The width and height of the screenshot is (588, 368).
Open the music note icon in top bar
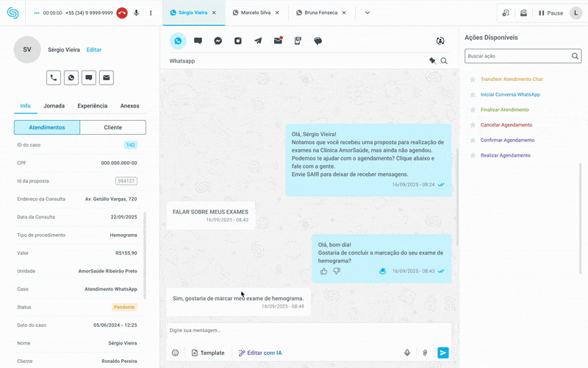tap(506, 13)
